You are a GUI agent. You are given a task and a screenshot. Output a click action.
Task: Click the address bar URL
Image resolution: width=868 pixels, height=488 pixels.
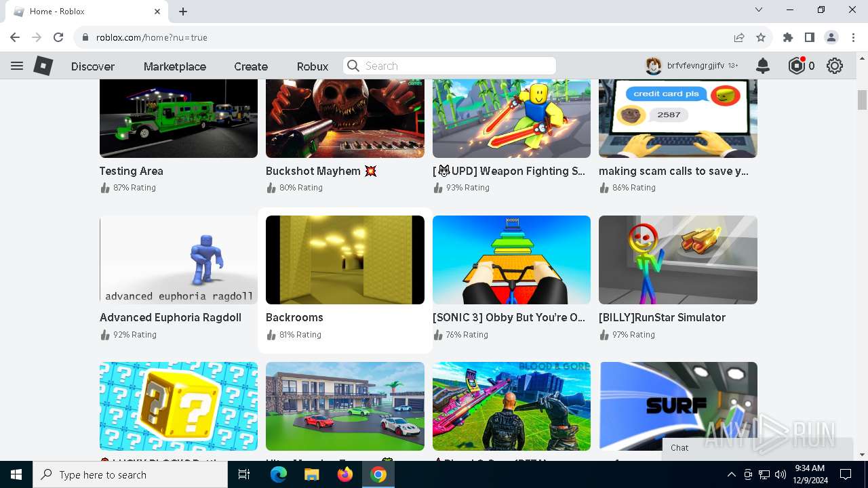coord(152,37)
